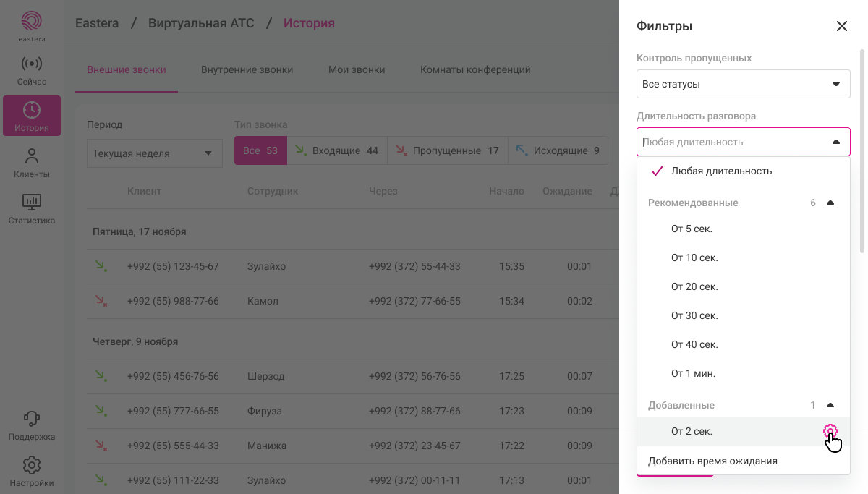This screenshot has width=868, height=494.
Task: Open the Поддержка support section
Action: pos(32,425)
